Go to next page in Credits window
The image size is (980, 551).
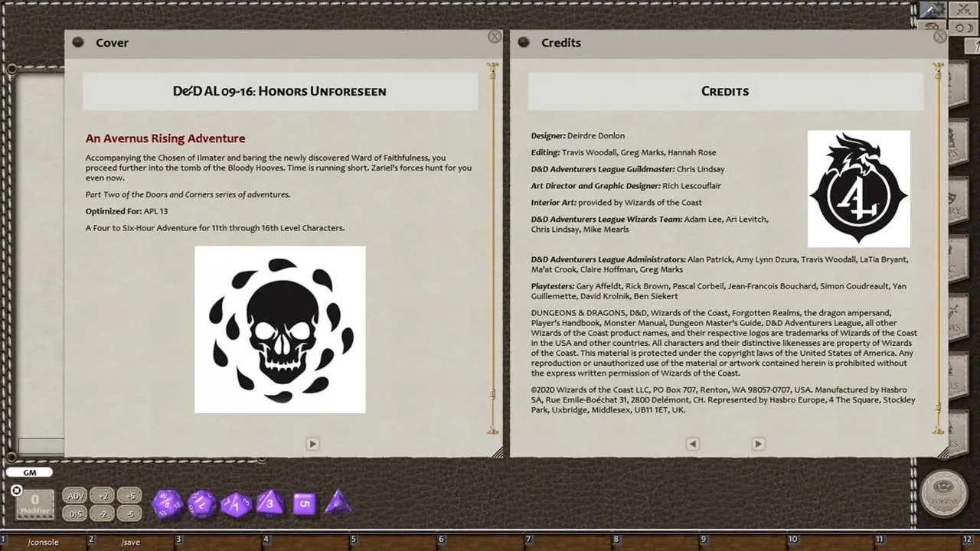(758, 444)
